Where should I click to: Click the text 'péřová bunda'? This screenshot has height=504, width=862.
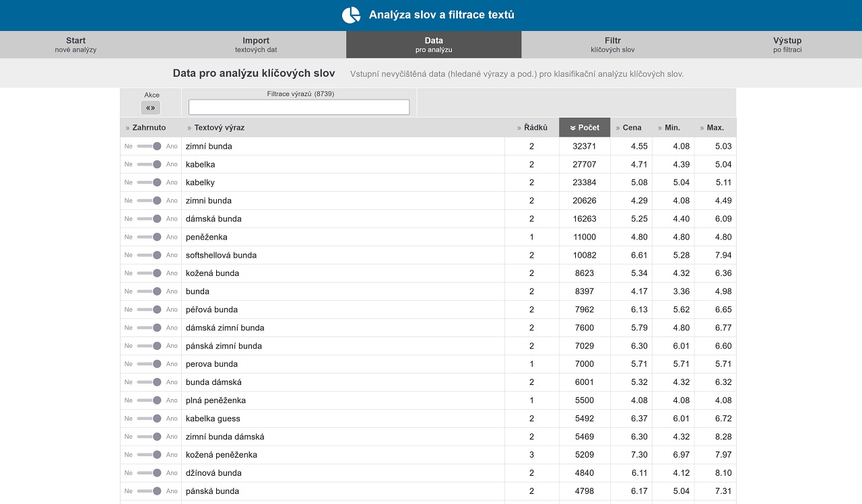(211, 310)
